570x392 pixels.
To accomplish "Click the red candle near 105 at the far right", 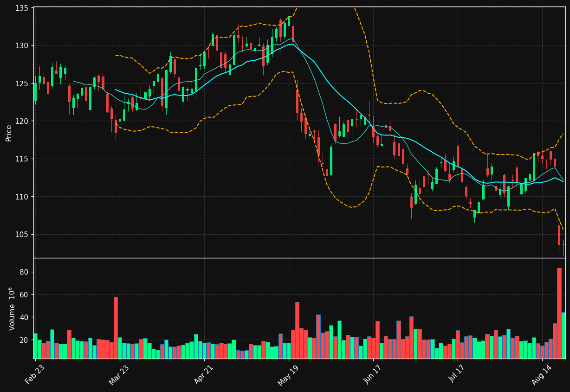I will point(559,235).
